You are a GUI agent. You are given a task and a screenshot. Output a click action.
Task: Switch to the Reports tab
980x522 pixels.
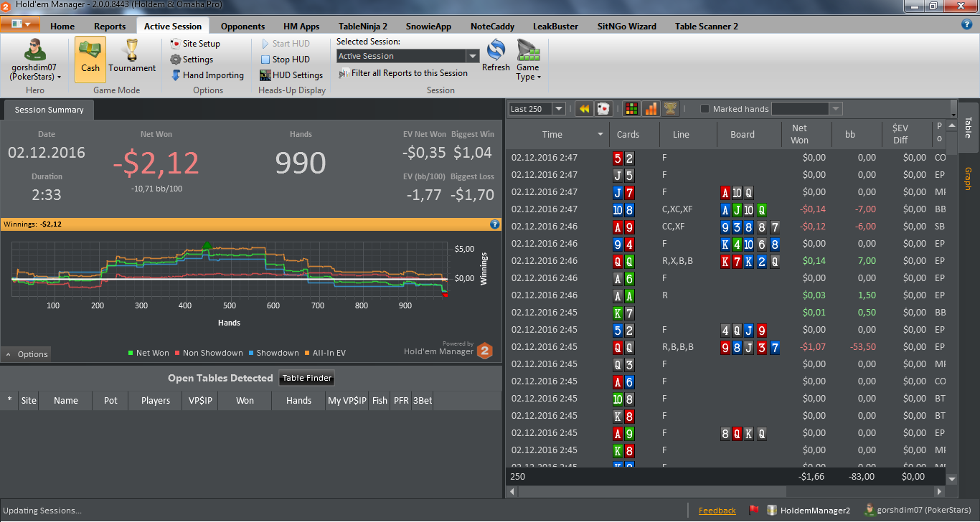pyautogui.click(x=110, y=27)
